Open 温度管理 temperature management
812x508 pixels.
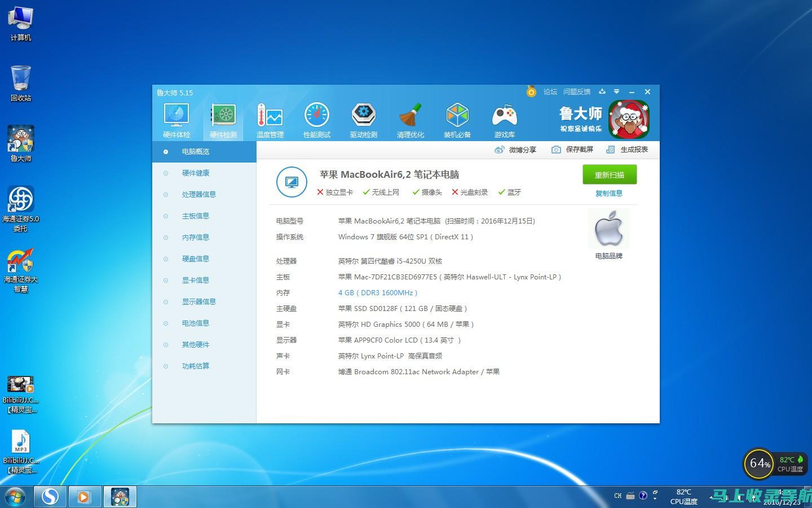pos(270,120)
